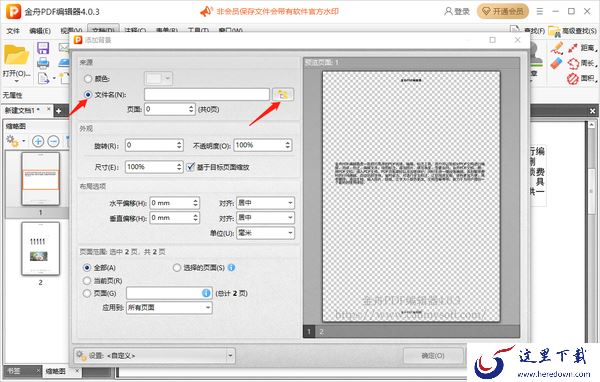Click the 不透明度(O) 100% spinner arrows
The height and width of the screenshot is (382, 600).
point(287,145)
